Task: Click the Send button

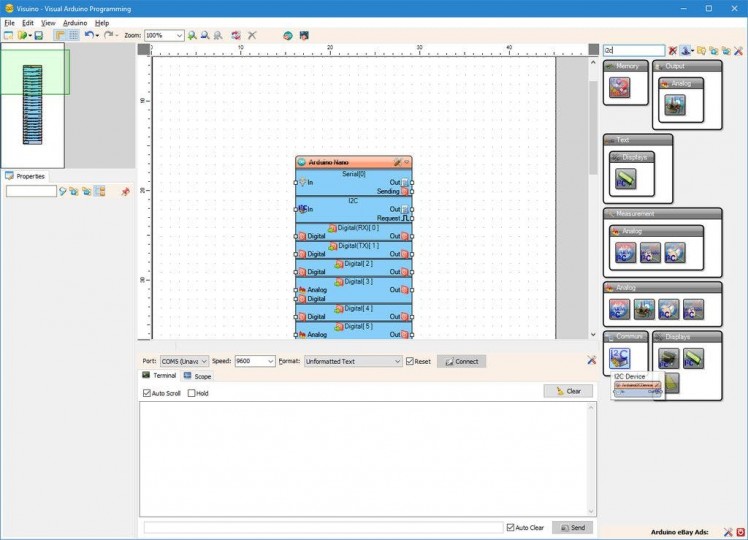Action: pos(572,527)
